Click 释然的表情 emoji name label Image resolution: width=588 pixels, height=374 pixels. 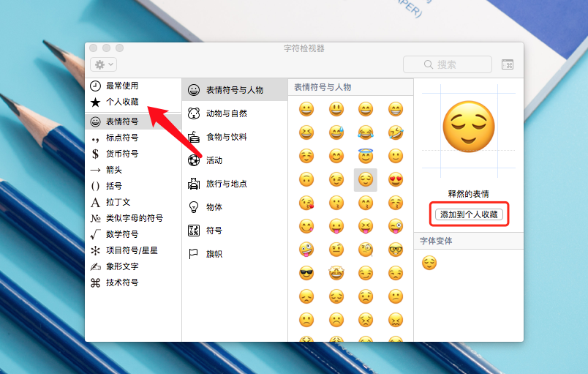coord(469,194)
